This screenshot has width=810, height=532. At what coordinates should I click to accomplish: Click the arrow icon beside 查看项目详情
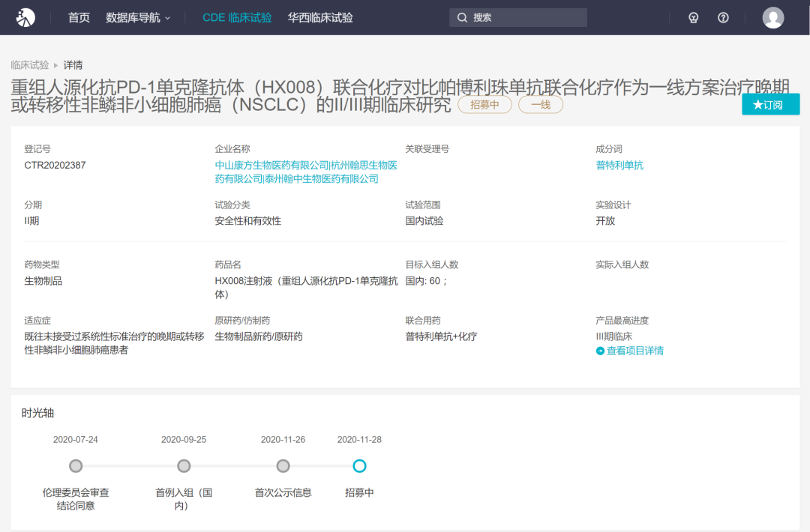coord(600,351)
